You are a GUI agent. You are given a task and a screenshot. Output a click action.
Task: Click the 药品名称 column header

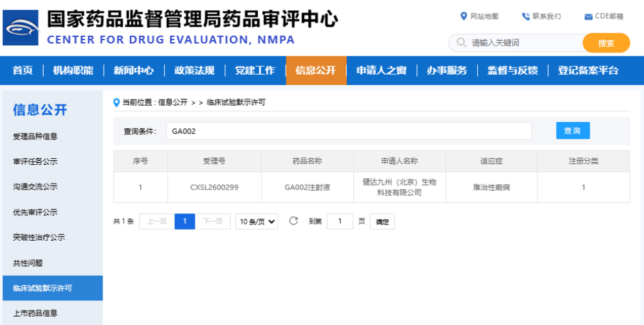click(307, 162)
